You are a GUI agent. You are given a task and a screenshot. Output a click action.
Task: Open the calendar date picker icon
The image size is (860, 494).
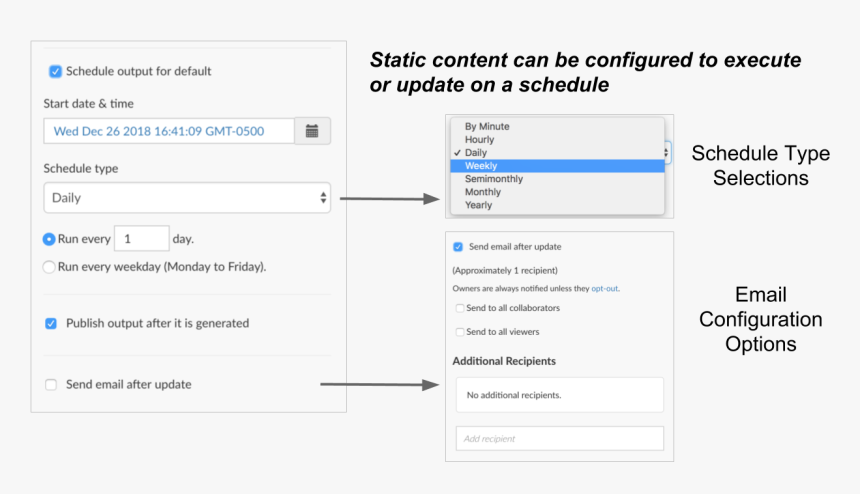[312, 131]
